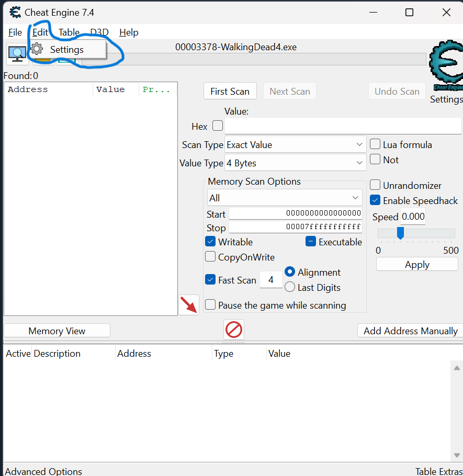Open the Table menu

pos(69,32)
